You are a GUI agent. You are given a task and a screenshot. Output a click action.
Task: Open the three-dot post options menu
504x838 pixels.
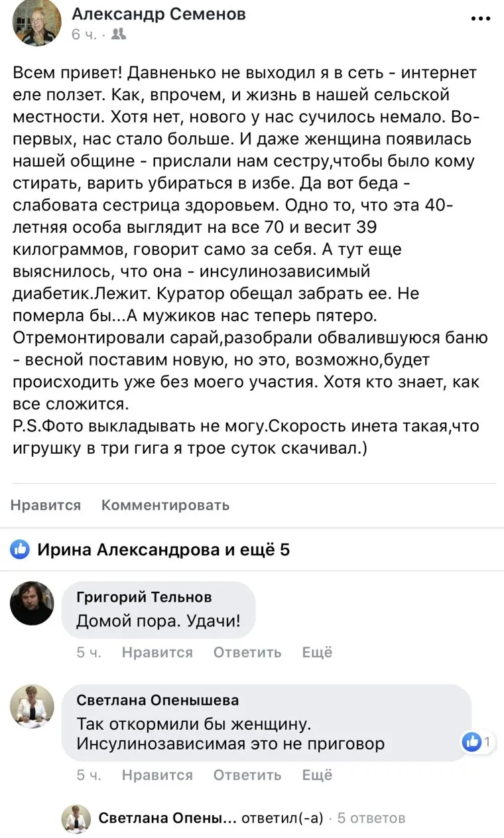(x=480, y=19)
